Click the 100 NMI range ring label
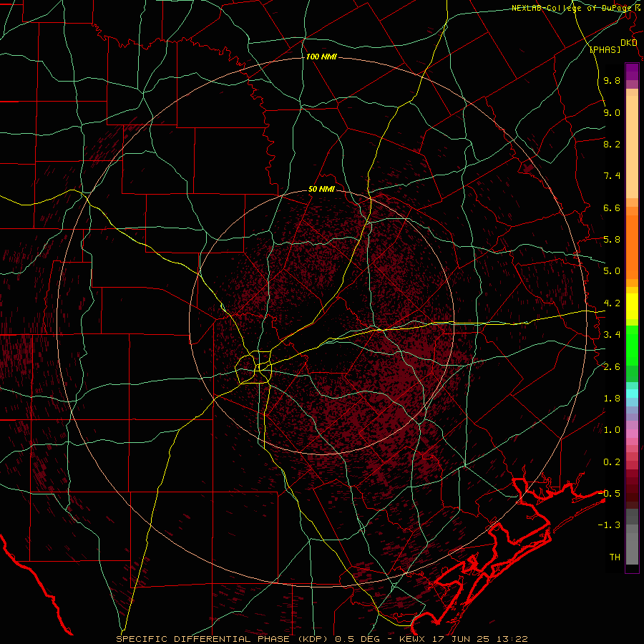The image size is (644, 644). pyautogui.click(x=321, y=57)
